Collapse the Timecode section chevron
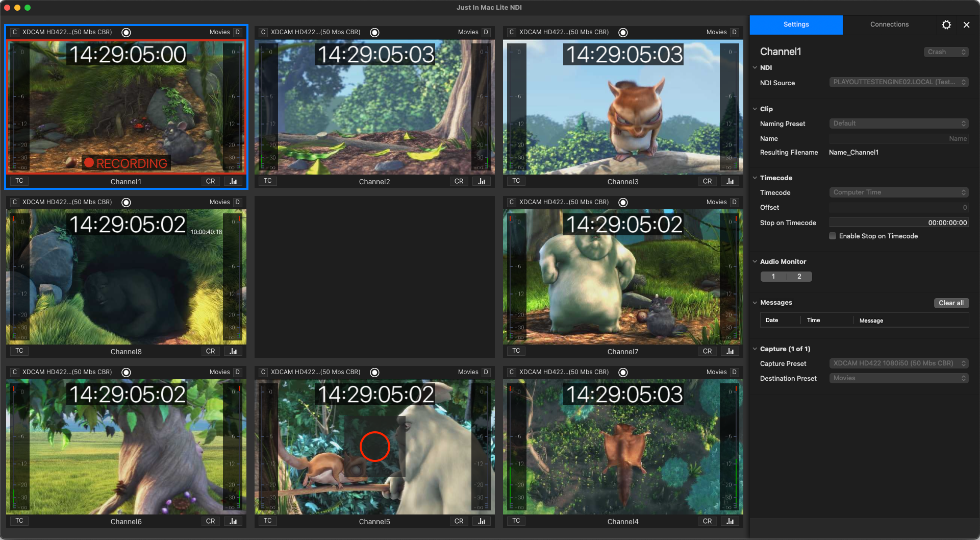The width and height of the screenshot is (980, 540). pos(755,178)
